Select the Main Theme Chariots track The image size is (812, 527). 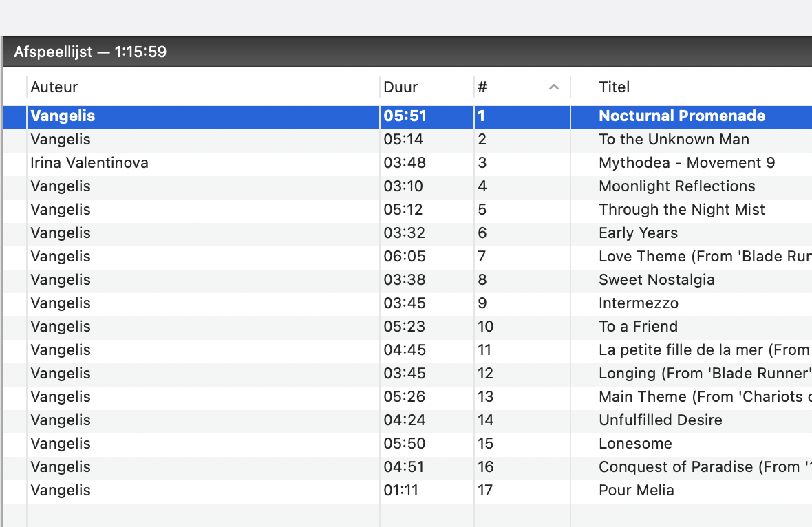705,396
